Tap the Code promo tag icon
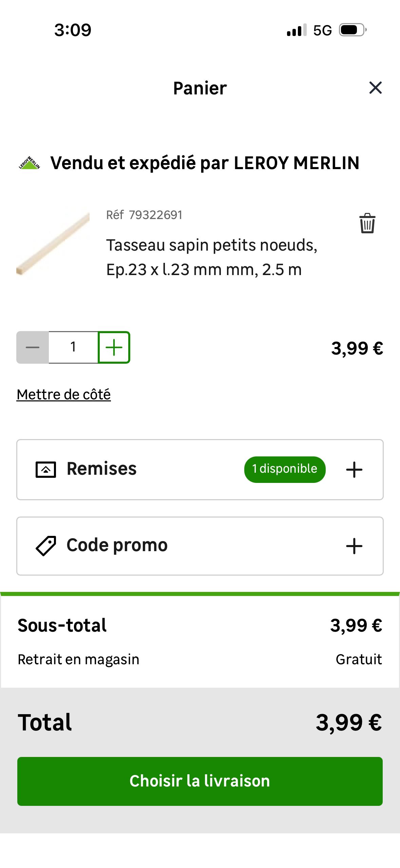400x868 pixels. coord(46,546)
